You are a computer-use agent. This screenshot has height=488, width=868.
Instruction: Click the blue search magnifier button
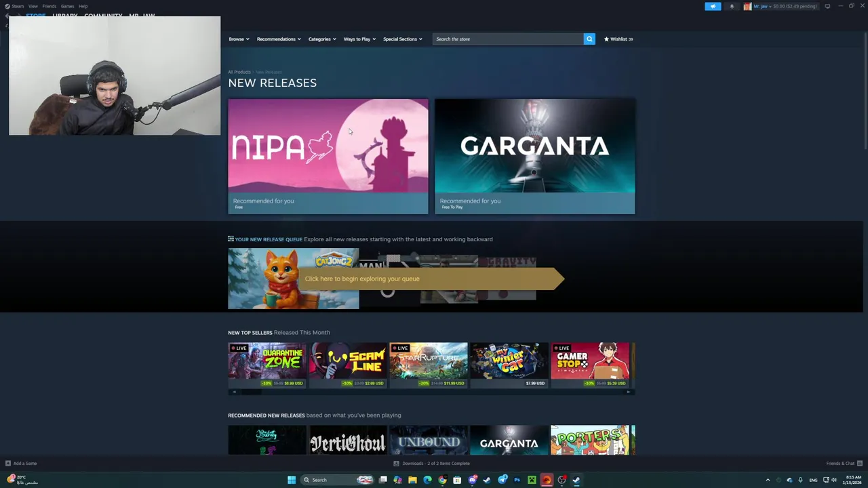click(x=589, y=39)
